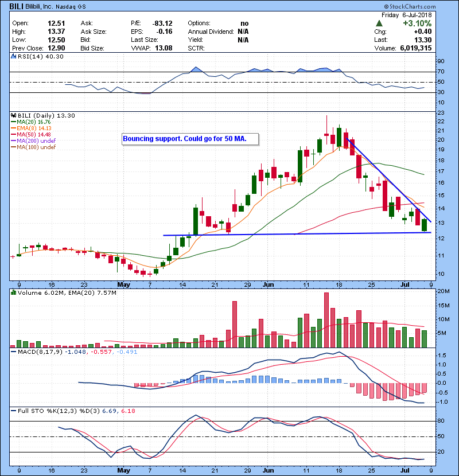Click the stochastic %K value 6.69
Image resolution: width=459 pixels, height=476 pixels.
pos(109,411)
